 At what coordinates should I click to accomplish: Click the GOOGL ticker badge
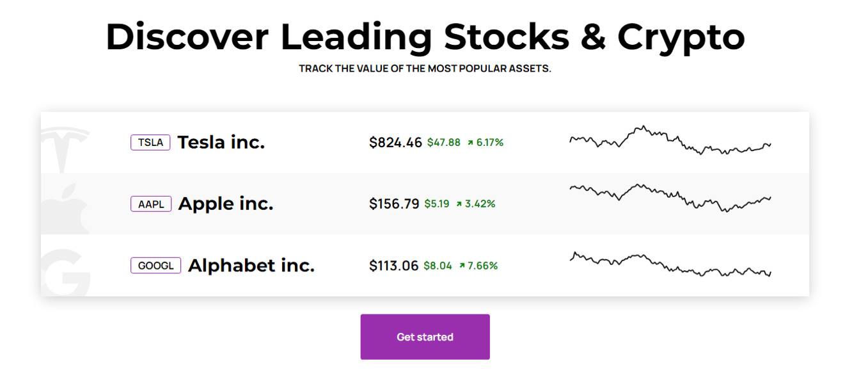tap(155, 266)
